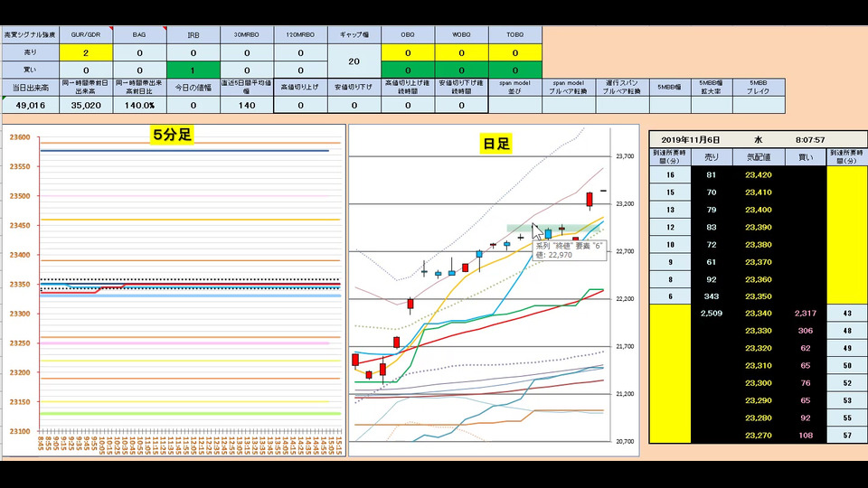Click the 気配値 column header
The width and height of the screenshot is (868, 488).
pyautogui.click(x=759, y=157)
